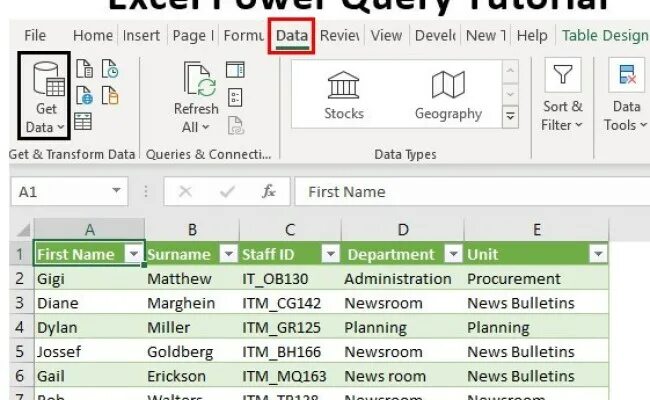
Task: Select the cell IT_OB130
Action: (291, 279)
